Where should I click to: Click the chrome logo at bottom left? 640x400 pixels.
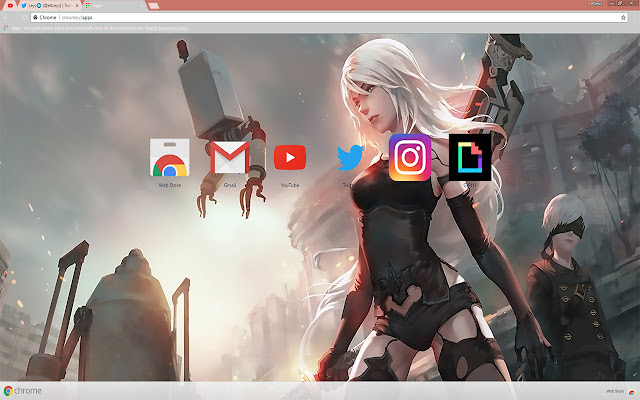tap(23, 391)
